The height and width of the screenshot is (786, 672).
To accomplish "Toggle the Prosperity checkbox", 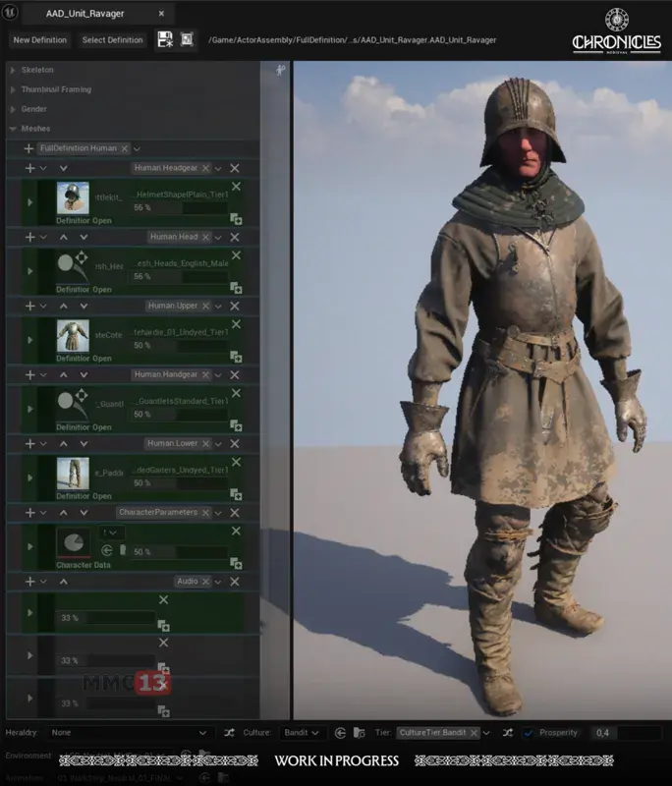I will 529,733.
